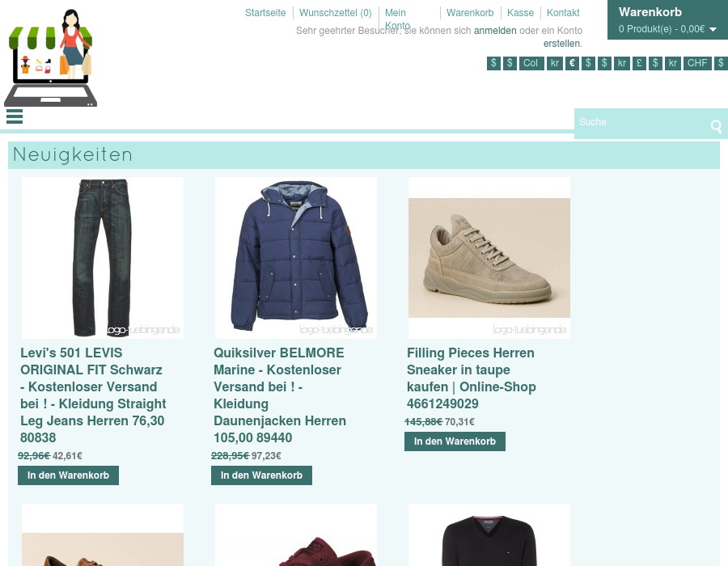The height and width of the screenshot is (566, 728).
Task: Switch currency to CHF
Action: (697, 63)
